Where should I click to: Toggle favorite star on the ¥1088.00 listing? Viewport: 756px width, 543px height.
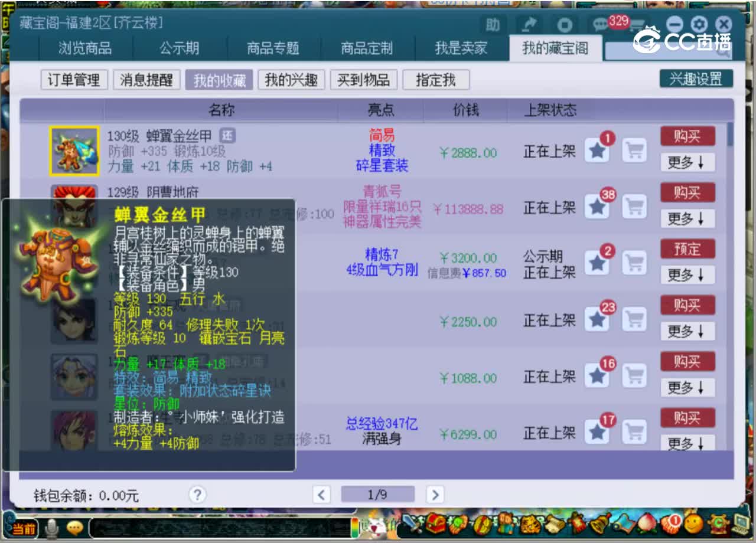(598, 375)
